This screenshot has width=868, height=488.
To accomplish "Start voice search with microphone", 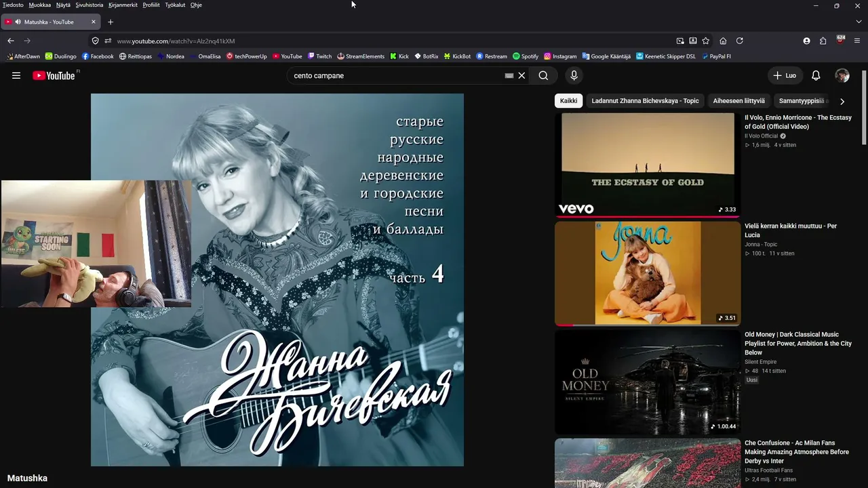I will (574, 76).
